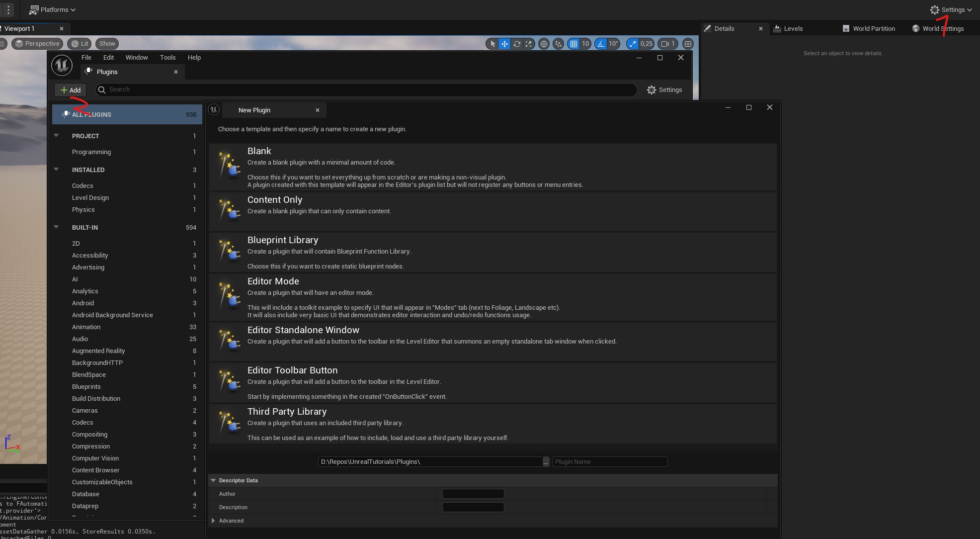
Task: Open the Edit menu
Action: [108, 58]
